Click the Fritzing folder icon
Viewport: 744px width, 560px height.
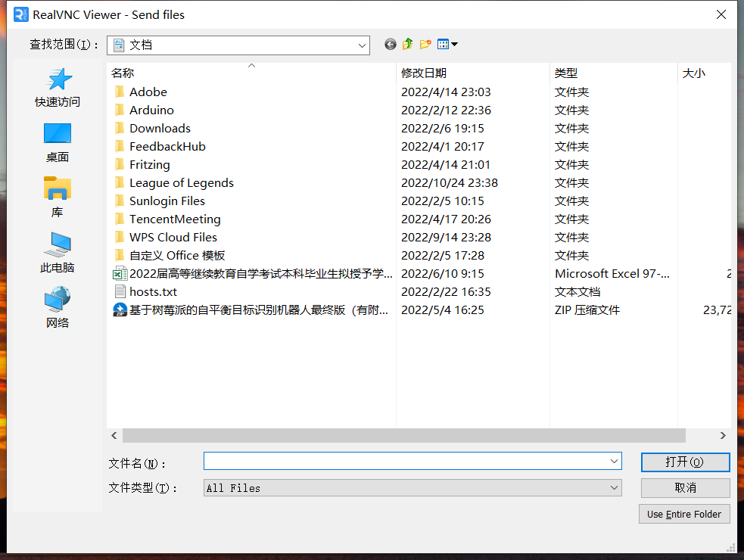point(120,165)
